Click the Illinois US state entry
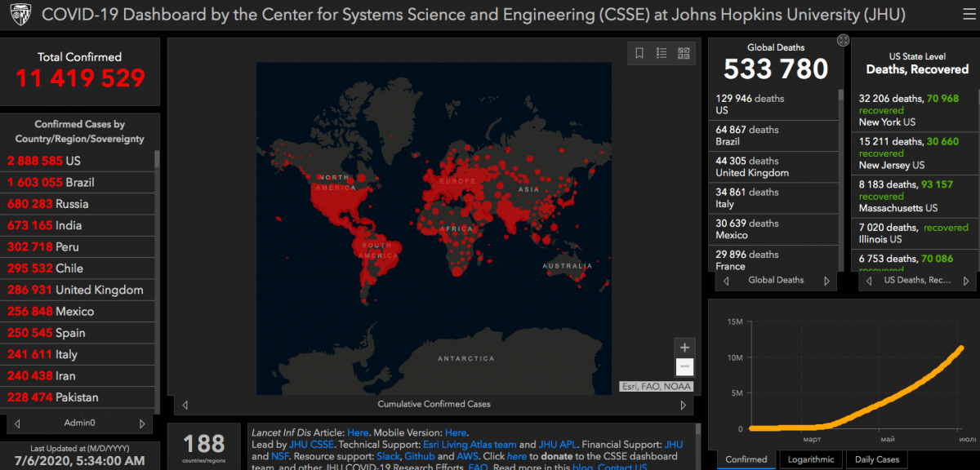980x470 pixels. click(915, 233)
